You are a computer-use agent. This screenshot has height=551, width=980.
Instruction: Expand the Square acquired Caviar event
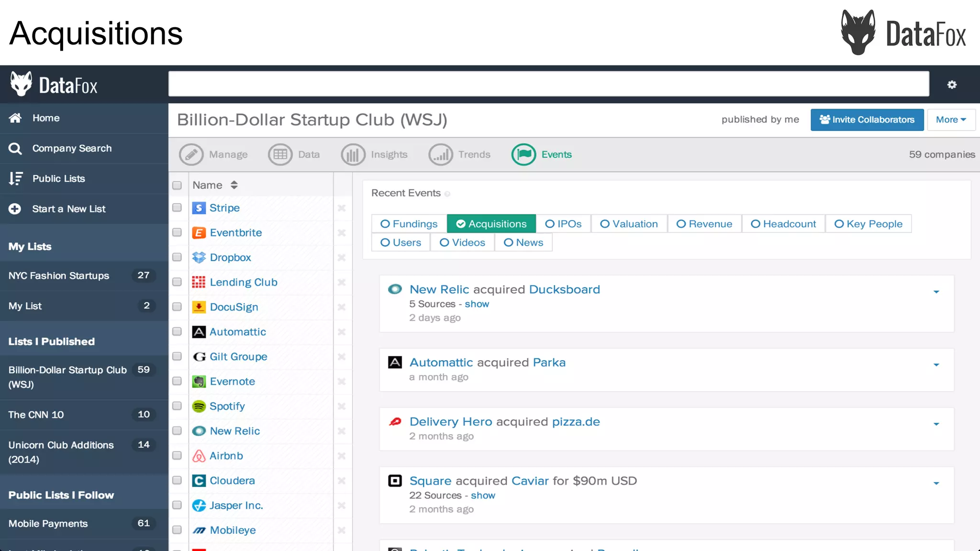[x=936, y=483]
